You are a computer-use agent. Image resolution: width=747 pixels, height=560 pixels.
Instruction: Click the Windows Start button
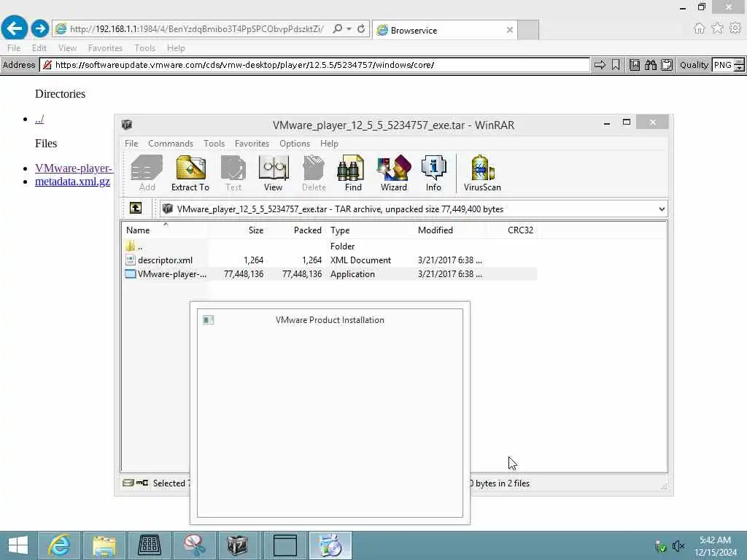coord(18,545)
